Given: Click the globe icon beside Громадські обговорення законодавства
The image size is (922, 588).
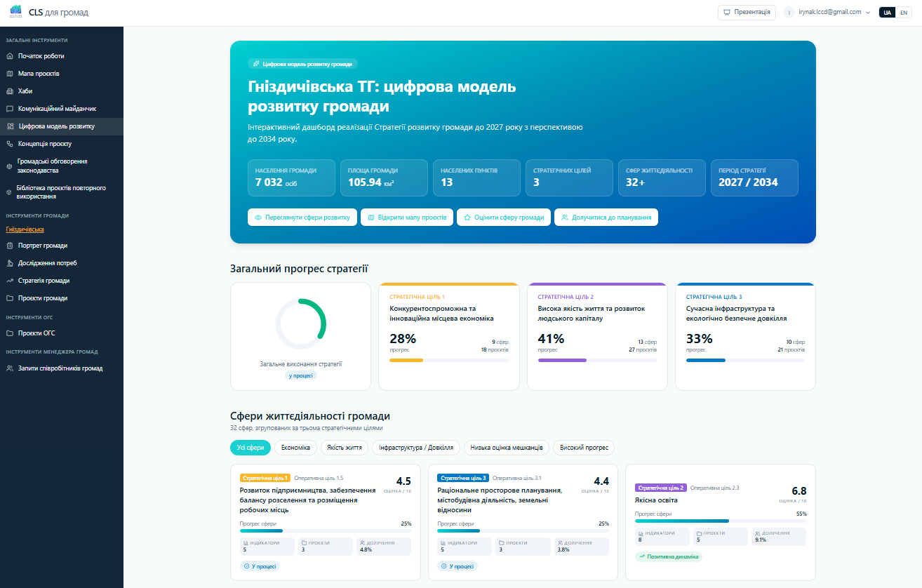Looking at the screenshot, I should (9, 166).
